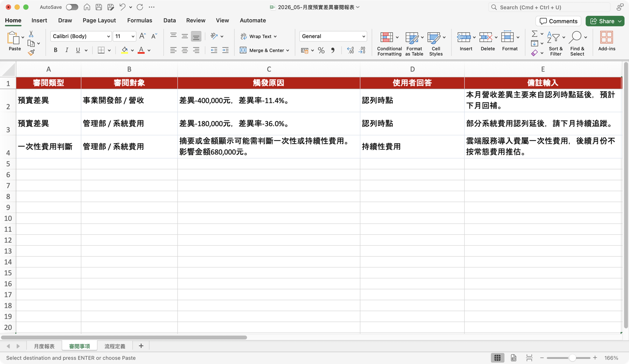Screen dimensions: 629x364
Task: Open the General number format dropdown
Action: coord(363,36)
